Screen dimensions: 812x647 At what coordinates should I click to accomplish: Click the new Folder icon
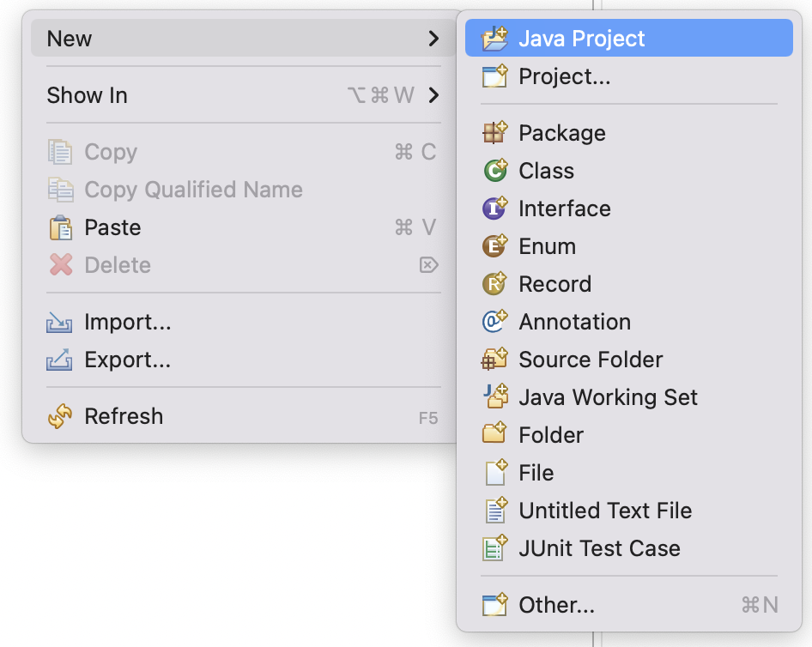pos(494,433)
